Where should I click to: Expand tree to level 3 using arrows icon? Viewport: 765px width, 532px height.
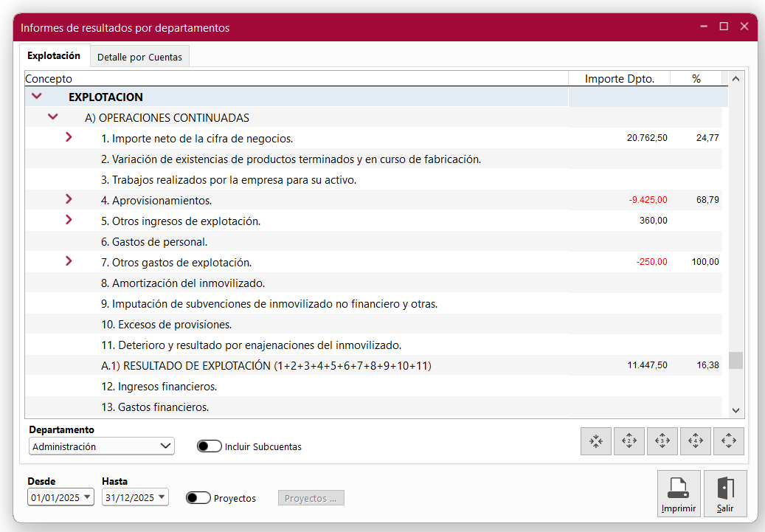(662, 441)
